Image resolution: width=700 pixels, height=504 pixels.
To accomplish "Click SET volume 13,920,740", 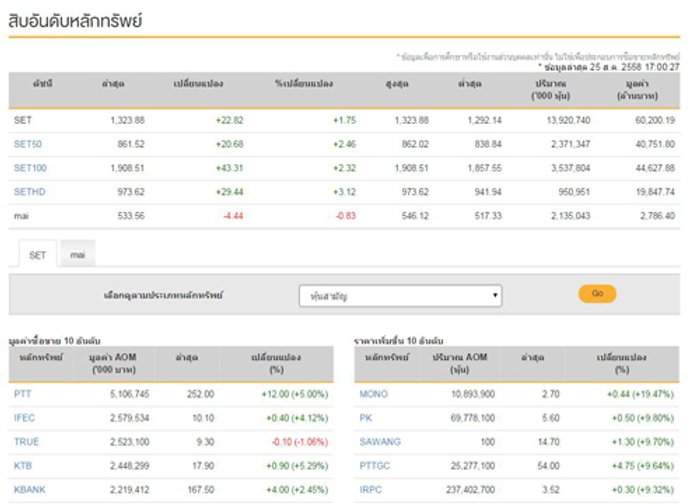I will click(568, 121).
